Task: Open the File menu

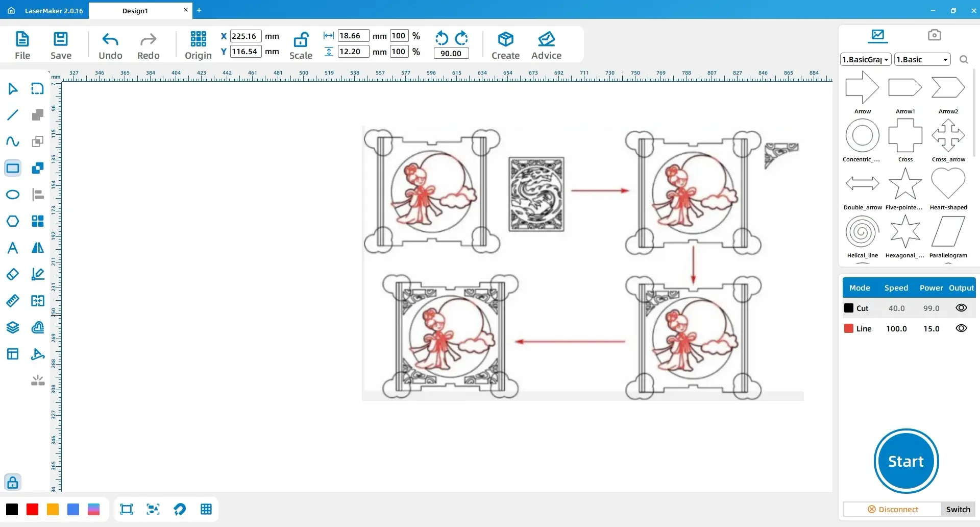Action: coord(22,45)
